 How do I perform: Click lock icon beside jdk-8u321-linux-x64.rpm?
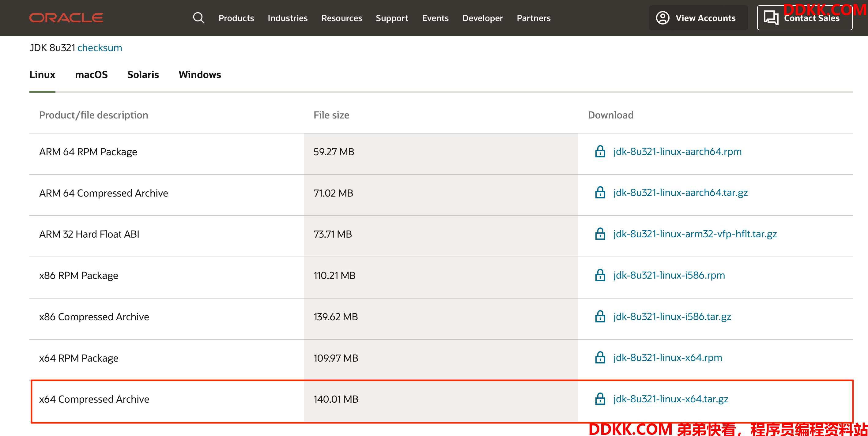[600, 358]
